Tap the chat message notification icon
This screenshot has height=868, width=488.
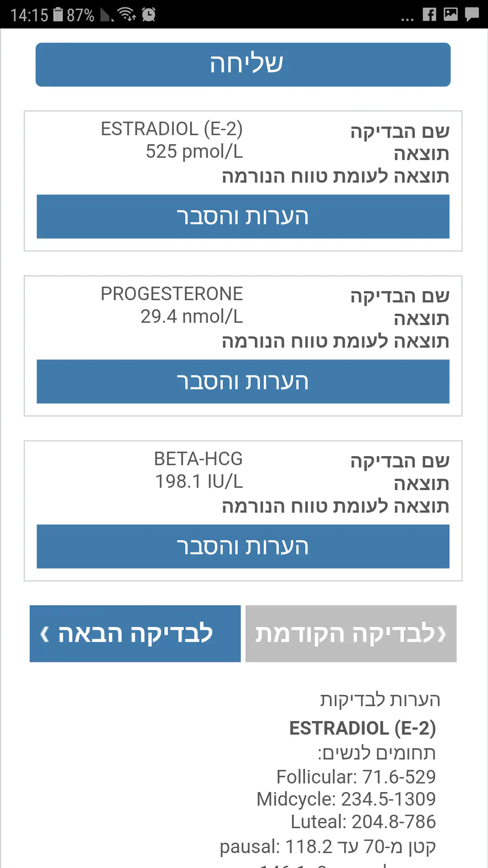[472, 14]
